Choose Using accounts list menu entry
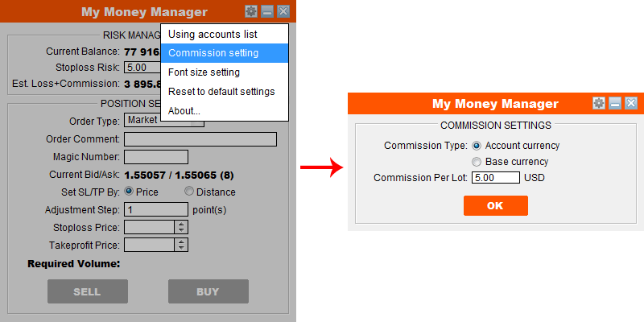The width and height of the screenshot is (644, 322). [x=225, y=34]
